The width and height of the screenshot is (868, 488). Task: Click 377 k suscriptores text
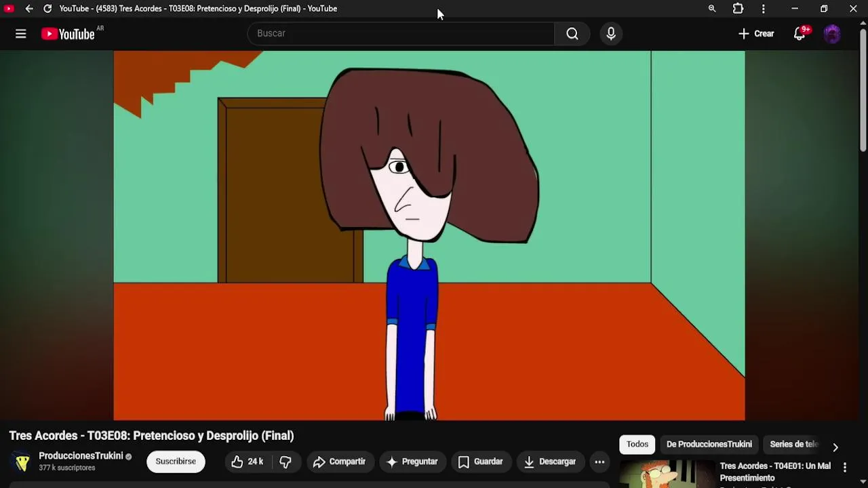tap(66, 468)
